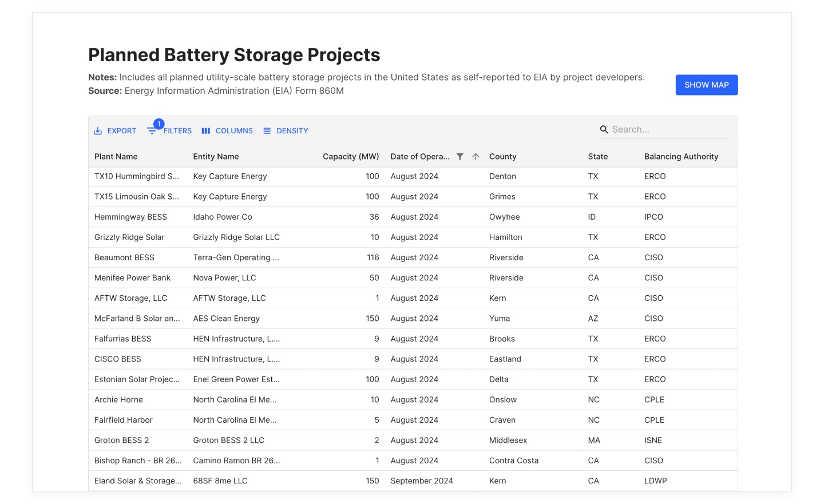The height and width of the screenshot is (504, 824).
Task: Click the Archie Horne plant cell
Action: [118, 400]
